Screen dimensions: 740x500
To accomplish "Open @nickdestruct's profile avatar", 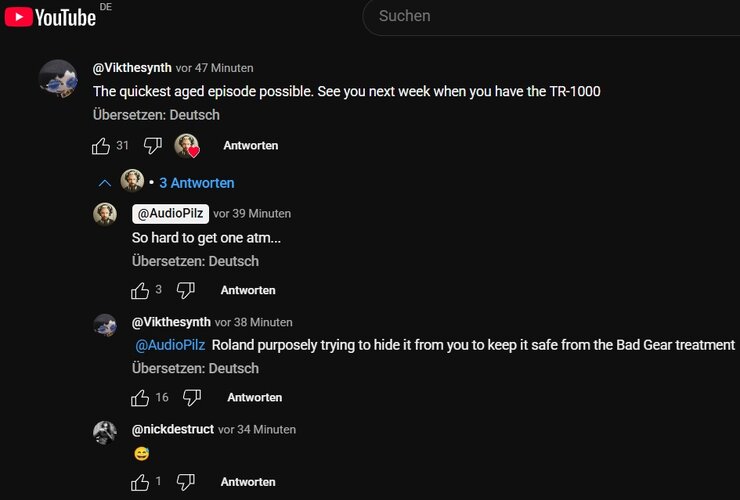I will [x=105, y=433].
